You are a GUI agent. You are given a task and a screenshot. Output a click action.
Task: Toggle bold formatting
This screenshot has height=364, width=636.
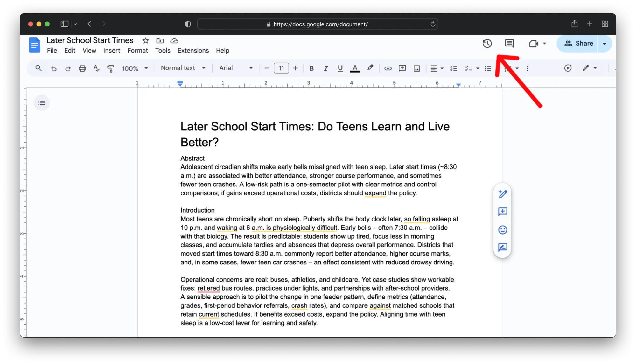311,68
